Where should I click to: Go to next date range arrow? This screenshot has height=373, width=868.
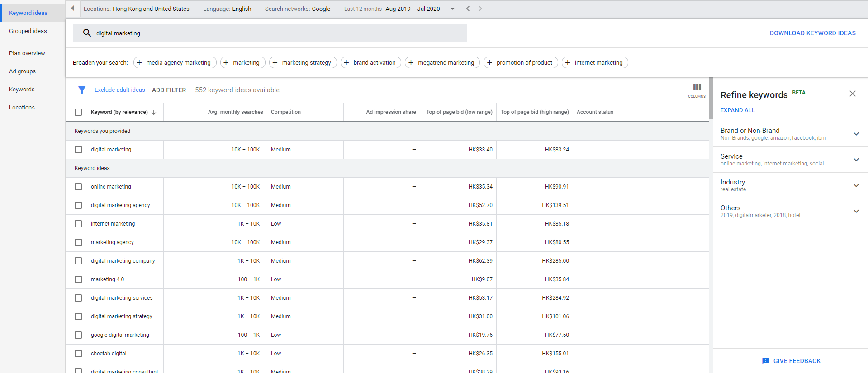coord(480,9)
